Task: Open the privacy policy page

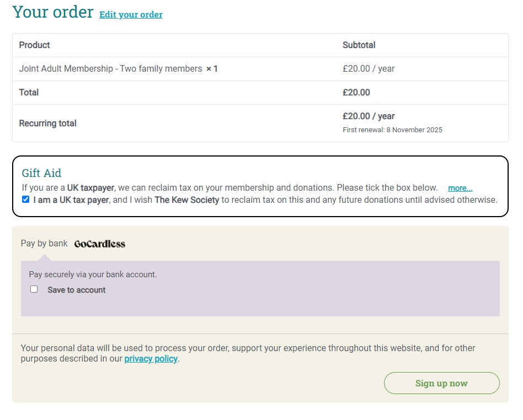Action: click(151, 358)
